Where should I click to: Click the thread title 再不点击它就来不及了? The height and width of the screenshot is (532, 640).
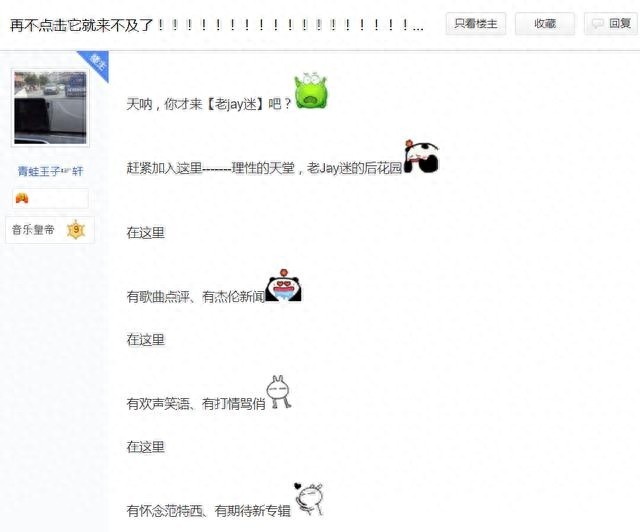pos(81,25)
